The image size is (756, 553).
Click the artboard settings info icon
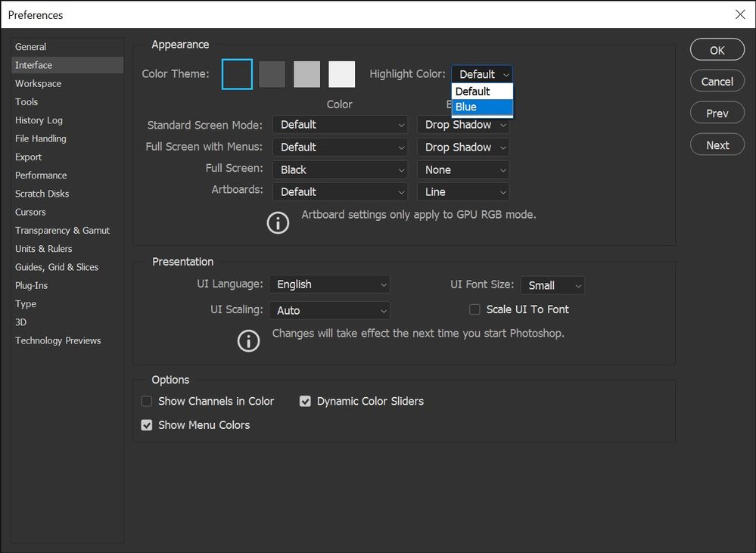click(x=278, y=222)
